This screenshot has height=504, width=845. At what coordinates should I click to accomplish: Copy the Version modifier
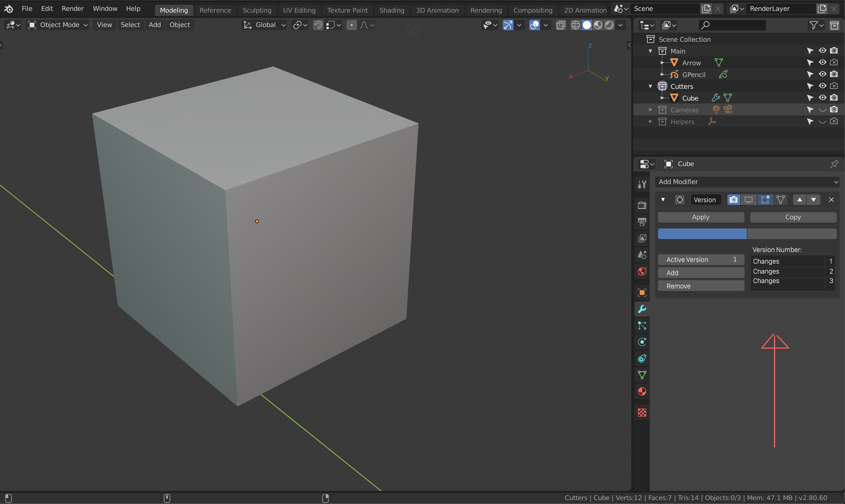click(793, 217)
